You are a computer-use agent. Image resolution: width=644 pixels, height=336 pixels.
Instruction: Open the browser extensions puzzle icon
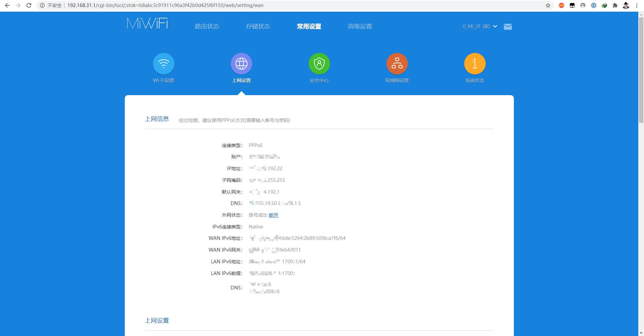click(615, 5)
